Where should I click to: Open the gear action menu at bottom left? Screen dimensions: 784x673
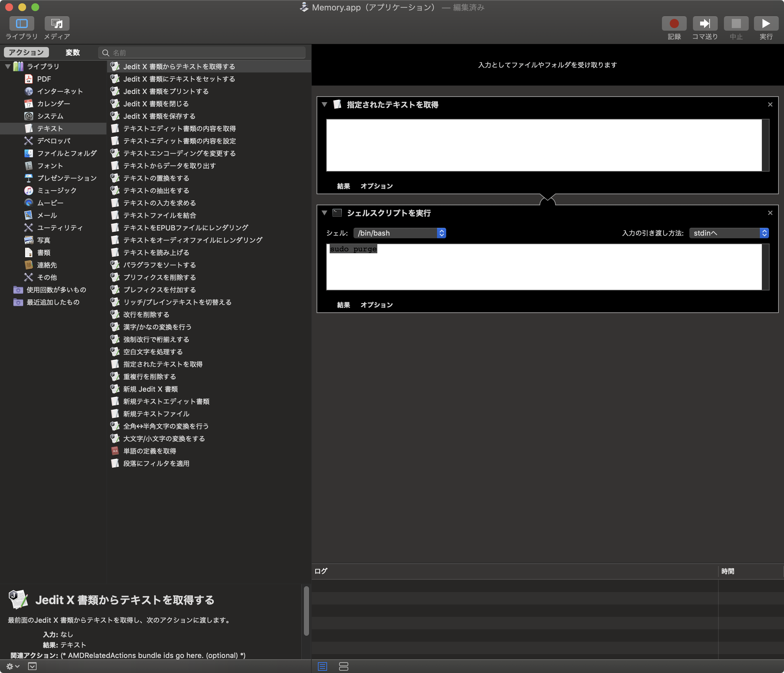coord(13,666)
